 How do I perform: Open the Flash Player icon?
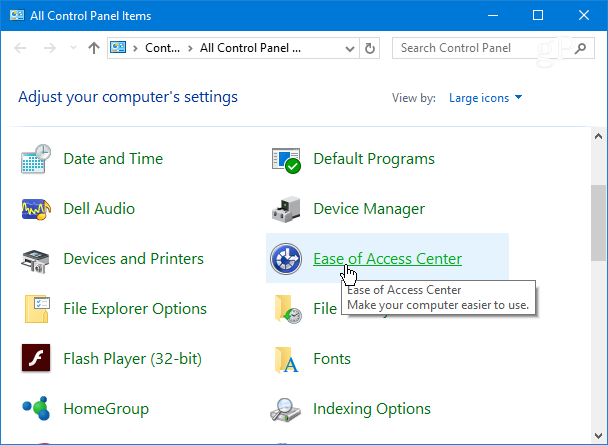(x=36, y=357)
